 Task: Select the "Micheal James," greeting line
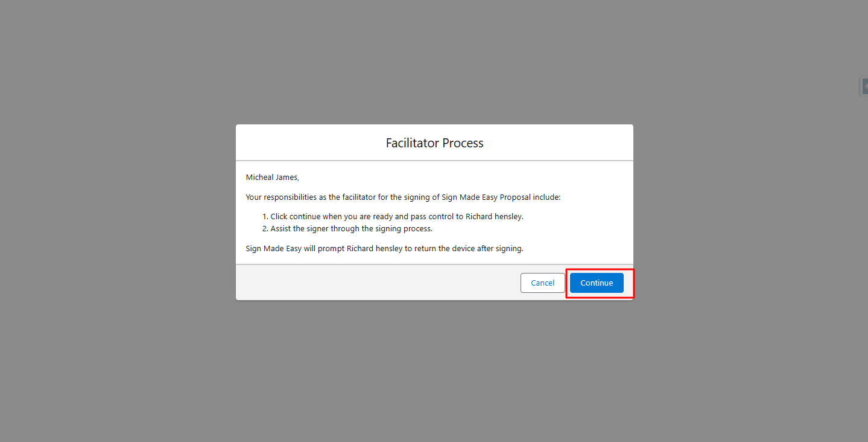click(x=272, y=178)
